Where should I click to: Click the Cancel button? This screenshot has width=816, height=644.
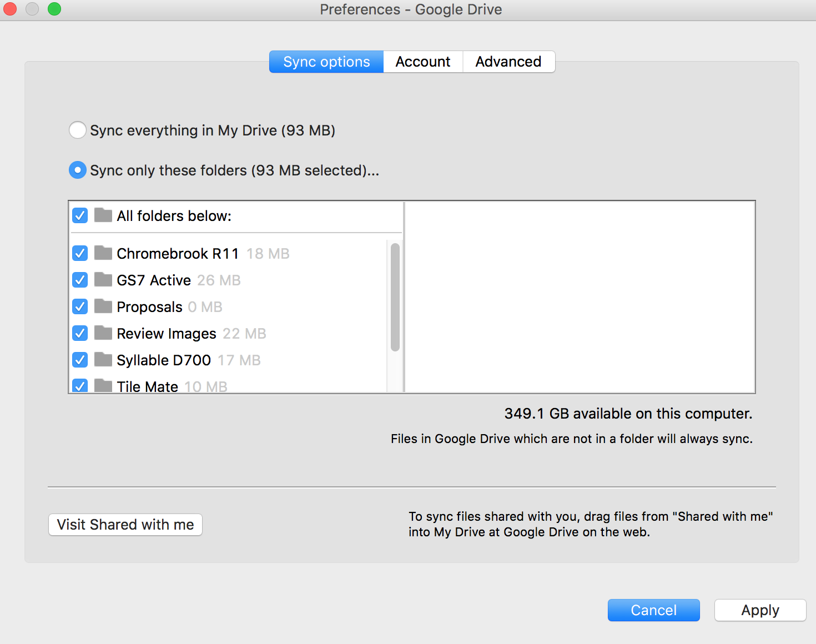(654, 610)
